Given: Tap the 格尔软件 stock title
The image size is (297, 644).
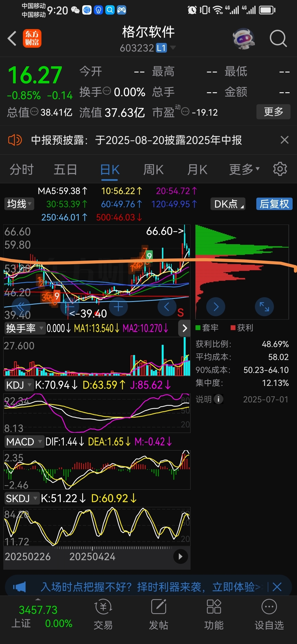Looking at the screenshot, I should [148, 32].
